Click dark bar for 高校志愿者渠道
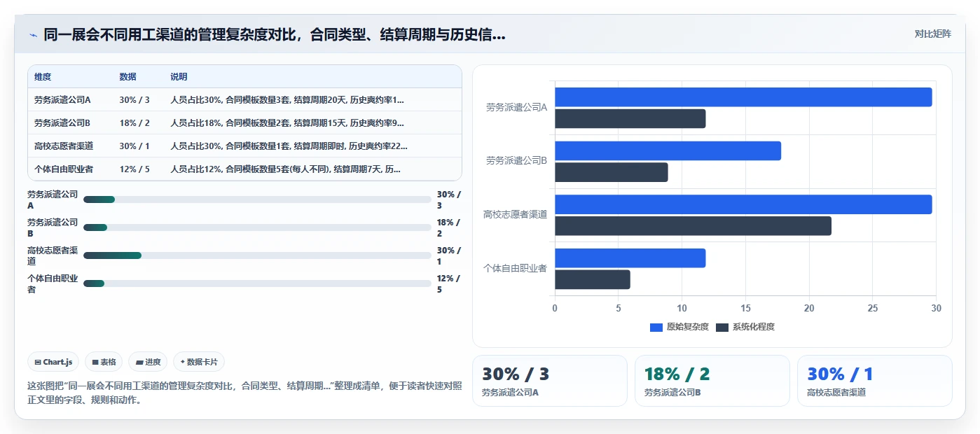 pyautogui.click(x=693, y=226)
